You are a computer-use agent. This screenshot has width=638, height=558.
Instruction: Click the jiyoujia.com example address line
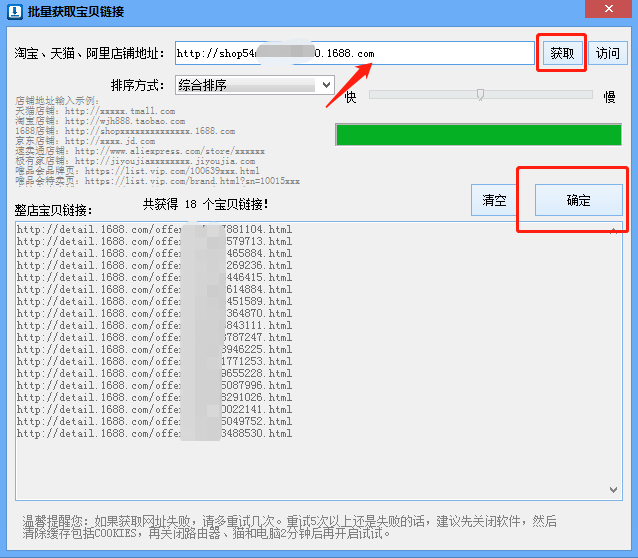click(x=135, y=161)
